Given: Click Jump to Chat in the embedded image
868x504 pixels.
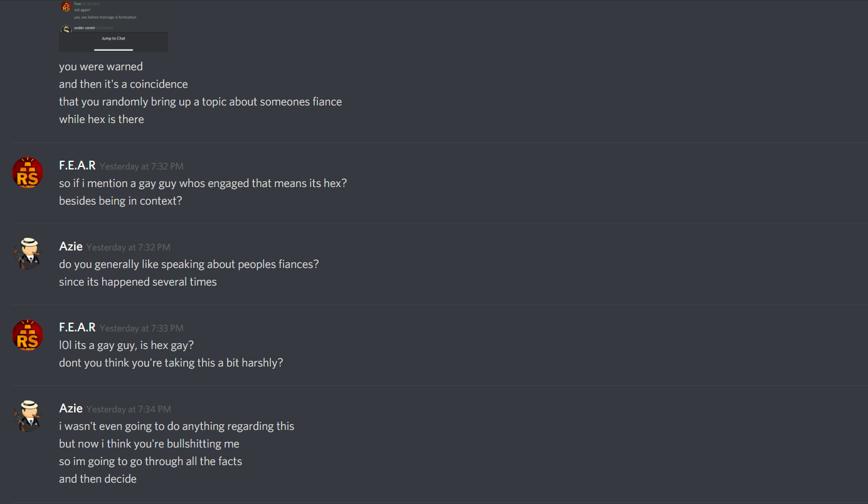Looking at the screenshot, I should point(114,38).
